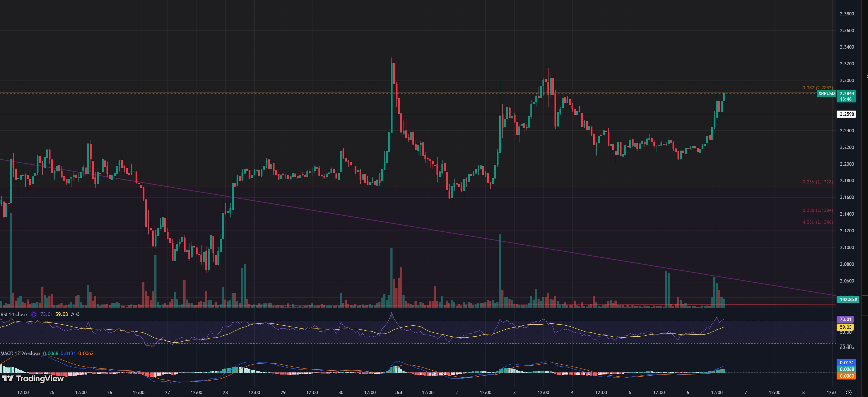Click blue MACD axis label 0.0131

tap(847, 363)
